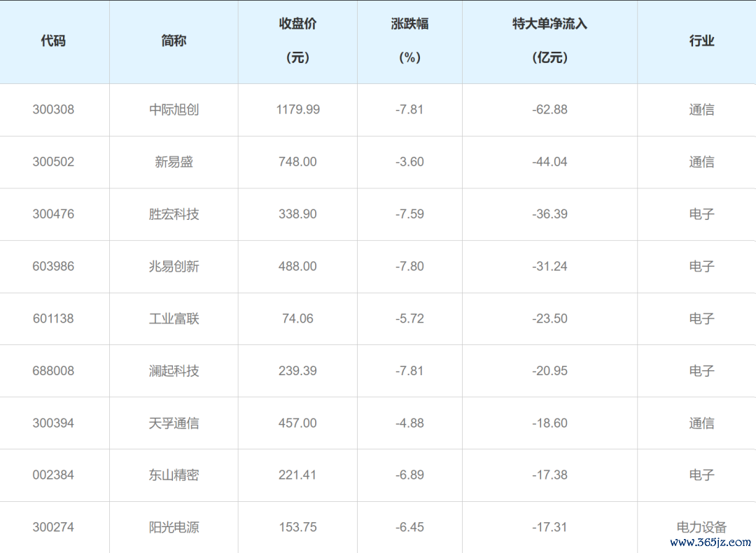Click the 收盘价 (元) column header
The width and height of the screenshot is (756, 553).
297,41
